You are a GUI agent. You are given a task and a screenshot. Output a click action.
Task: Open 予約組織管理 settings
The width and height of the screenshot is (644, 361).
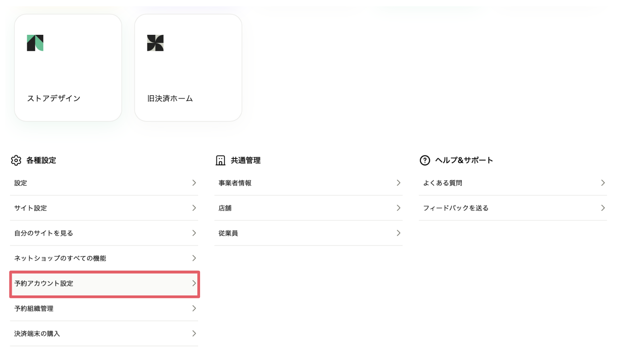[34, 308]
